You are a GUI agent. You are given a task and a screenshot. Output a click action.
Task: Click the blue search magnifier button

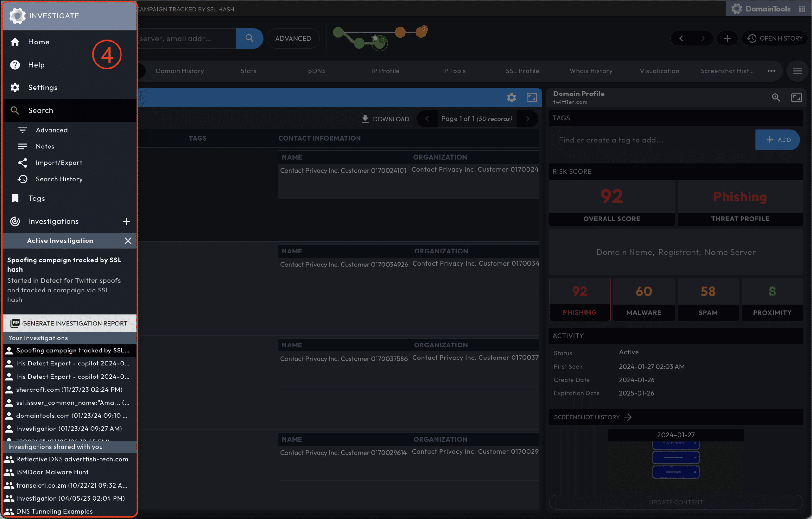pos(249,38)
